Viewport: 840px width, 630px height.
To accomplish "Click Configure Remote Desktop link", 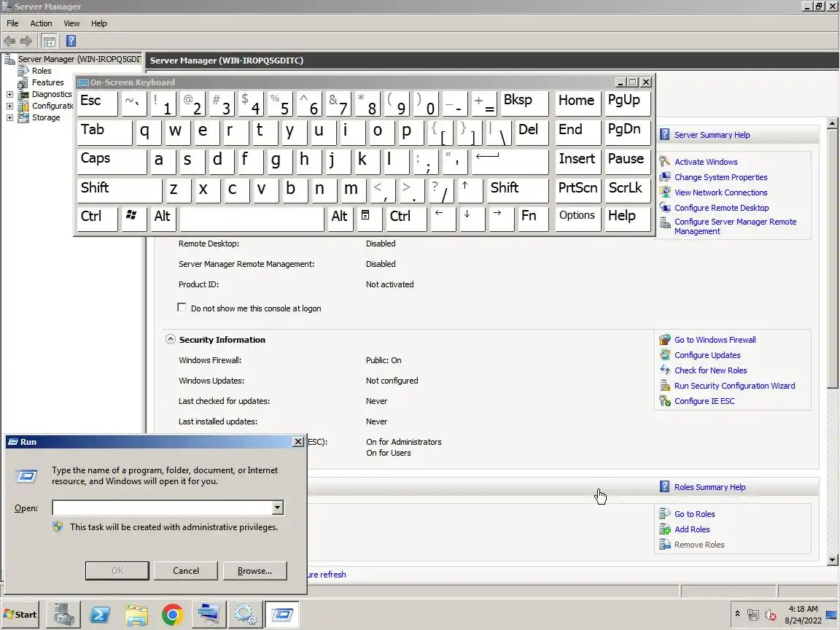I will click(722, 208).
